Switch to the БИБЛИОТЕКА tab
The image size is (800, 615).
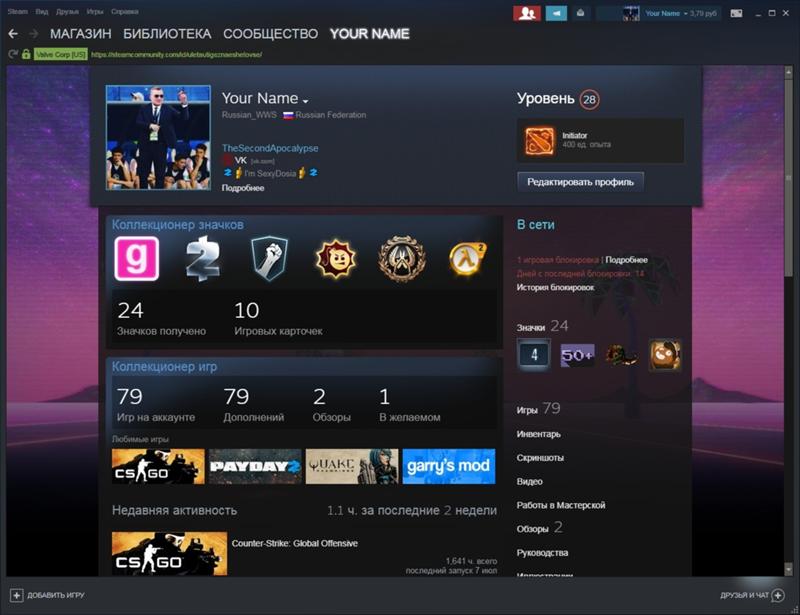167,34
